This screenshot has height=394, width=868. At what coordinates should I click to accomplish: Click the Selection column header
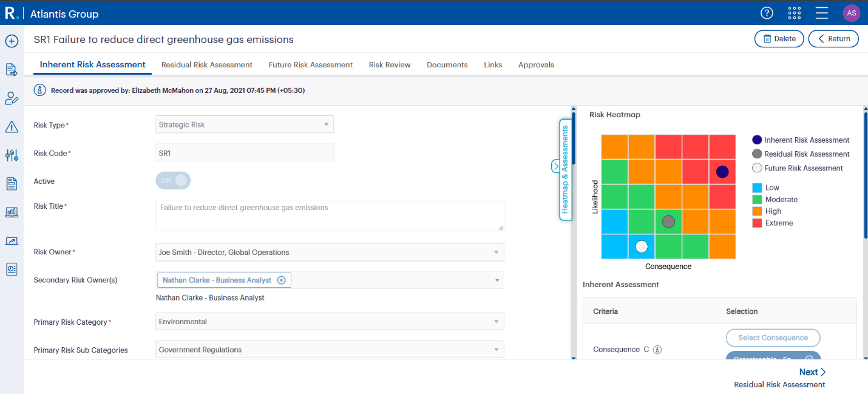(742, 311)
